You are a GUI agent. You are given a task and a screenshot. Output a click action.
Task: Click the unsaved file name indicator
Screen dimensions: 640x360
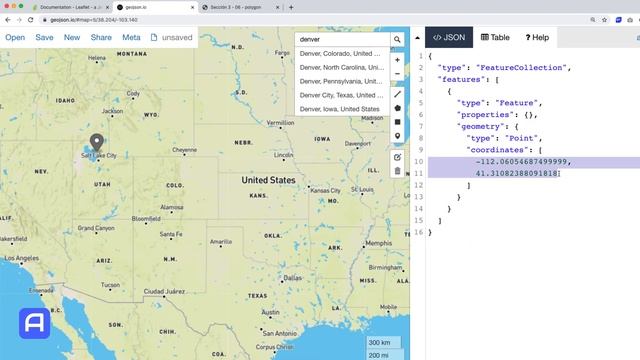tap(171, 38)
